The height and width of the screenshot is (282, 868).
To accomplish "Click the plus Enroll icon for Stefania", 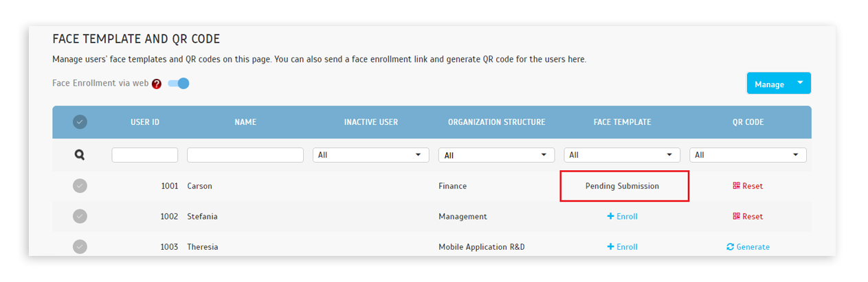I will point(610,216).
